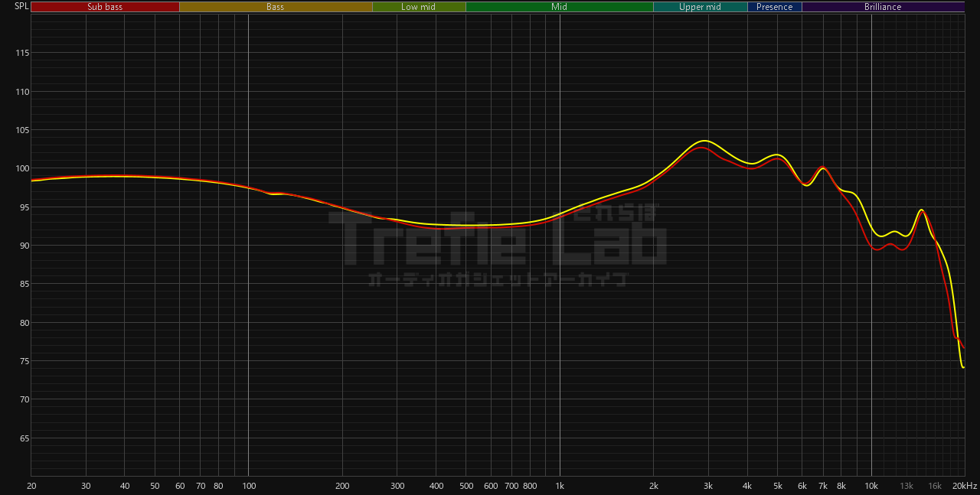
Task: Select the "300" frequency axis label
Action: coord(397,486)
